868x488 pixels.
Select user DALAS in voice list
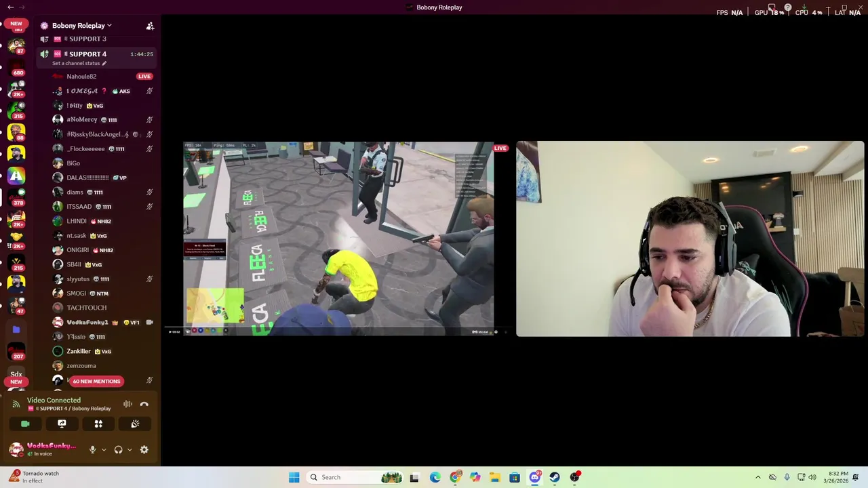tap(102, 178)
